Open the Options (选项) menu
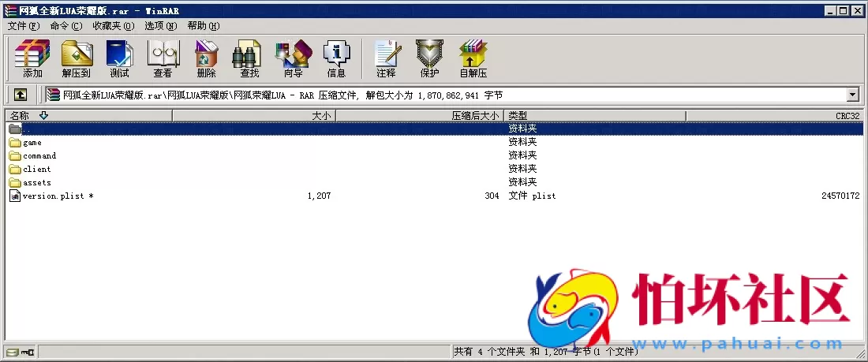Screen dimensions: 868x362 pos(160,26)
